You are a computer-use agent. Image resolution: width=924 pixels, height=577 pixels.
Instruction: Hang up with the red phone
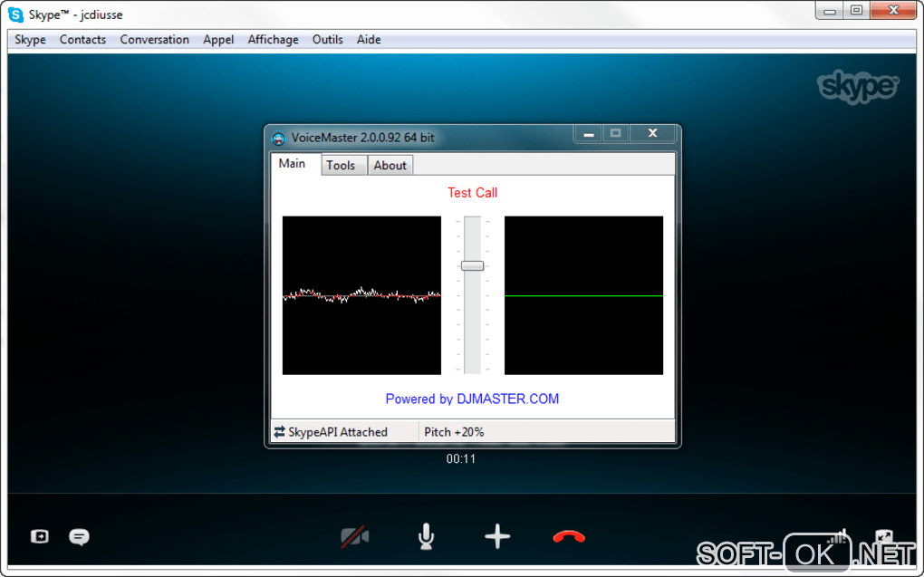click(569, 537)
